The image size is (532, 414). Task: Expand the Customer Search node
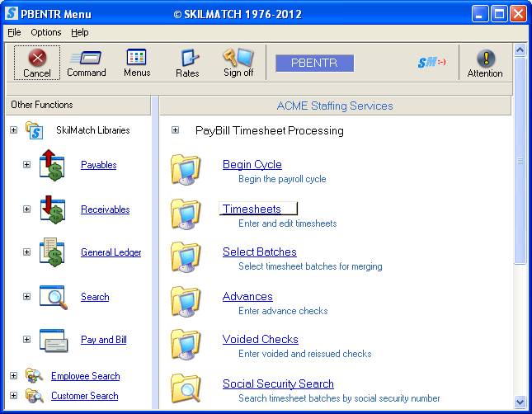coord(13,395)
